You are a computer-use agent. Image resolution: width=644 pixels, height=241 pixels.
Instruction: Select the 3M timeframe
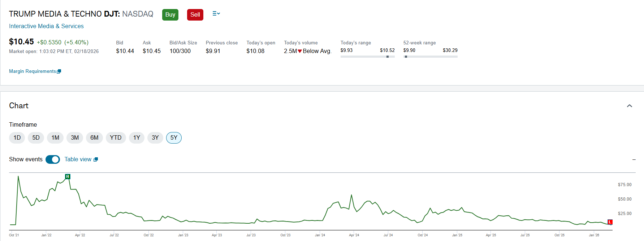tap(75, 138)
